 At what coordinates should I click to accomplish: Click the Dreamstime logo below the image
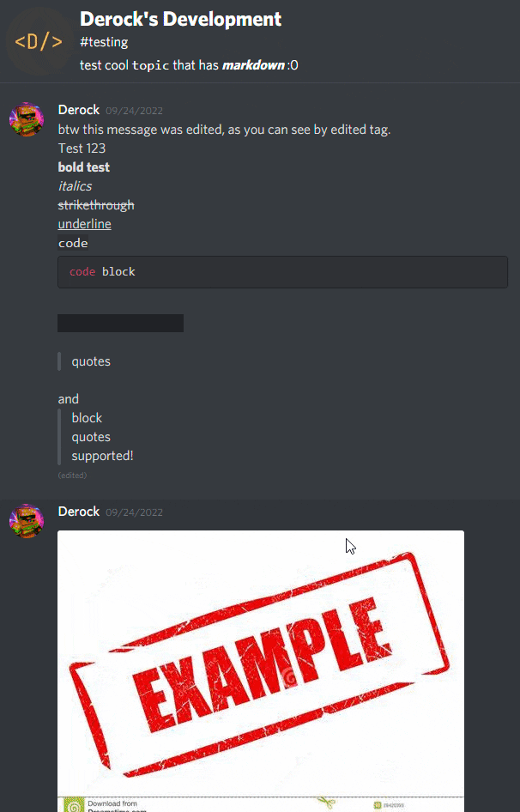[74, 806]
